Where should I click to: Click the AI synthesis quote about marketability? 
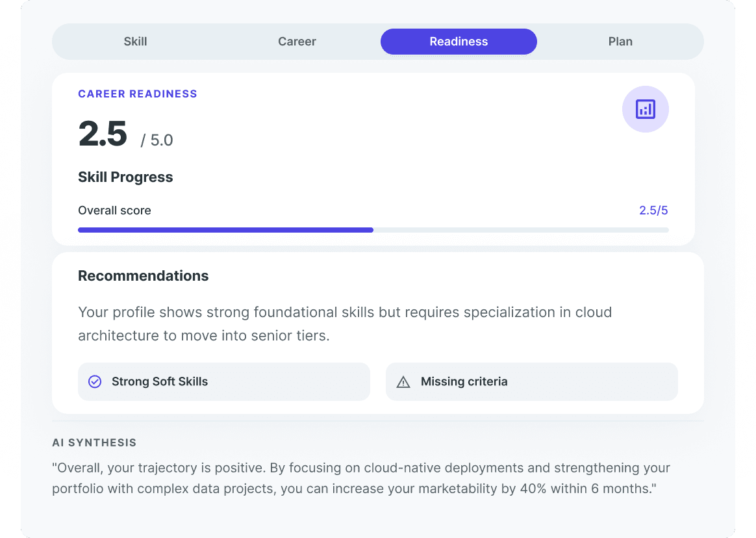(x=361, y=478)
